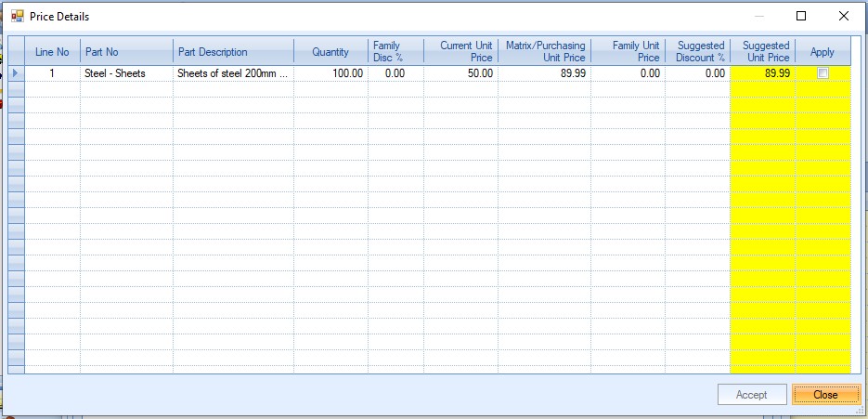Sort by the Line No column header

click(52, 52)
